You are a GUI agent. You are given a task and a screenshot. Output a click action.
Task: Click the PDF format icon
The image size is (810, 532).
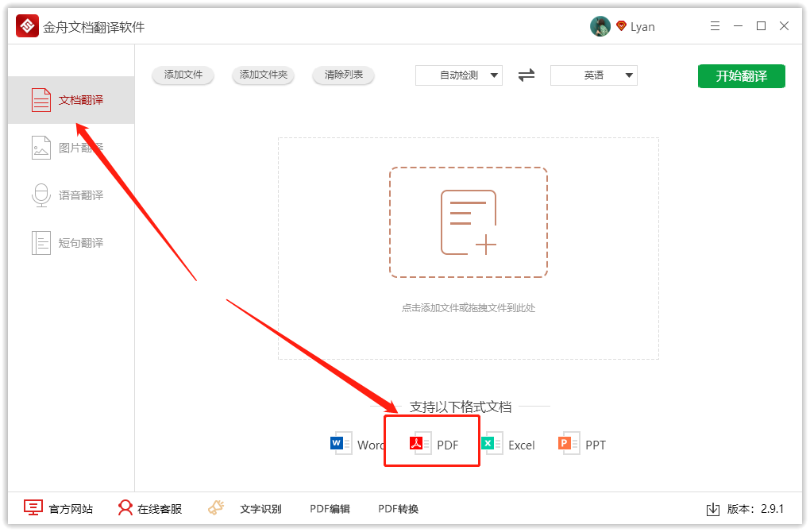421,443
